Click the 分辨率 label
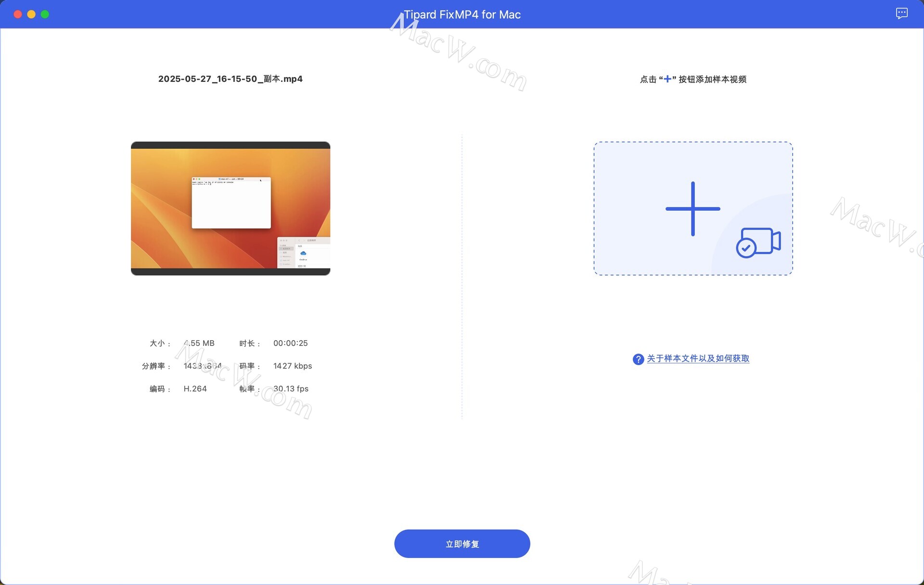 (x=156, y=366)
